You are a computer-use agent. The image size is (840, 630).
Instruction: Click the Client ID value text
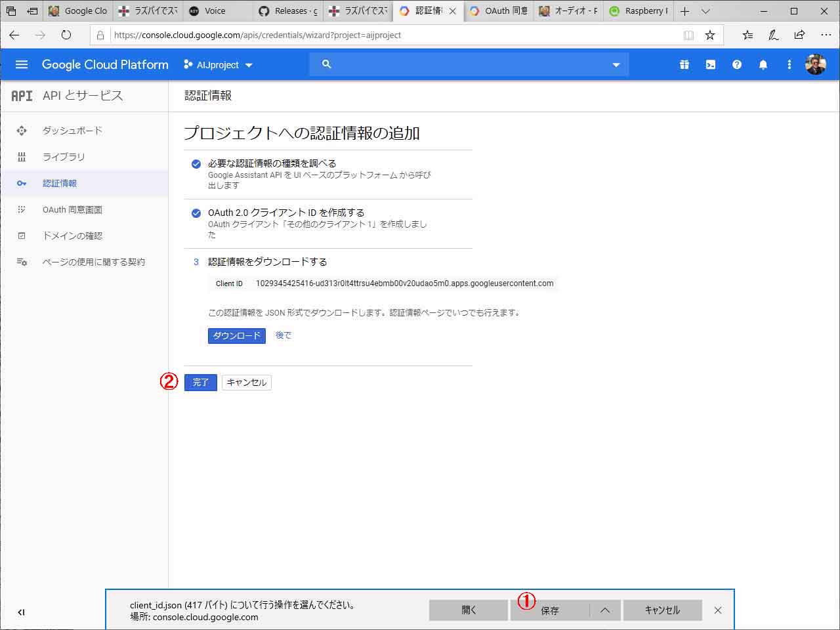(404, 283)
